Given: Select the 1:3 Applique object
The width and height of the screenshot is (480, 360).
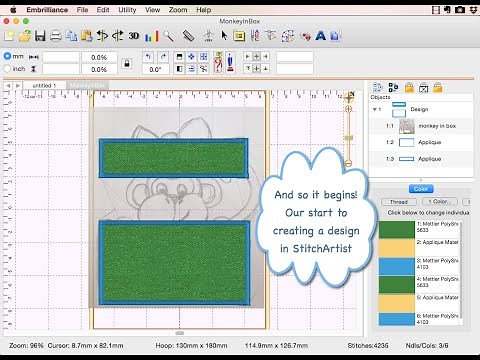Looking at the screenshot, I should pyautogui.click(x=421, y=159).
